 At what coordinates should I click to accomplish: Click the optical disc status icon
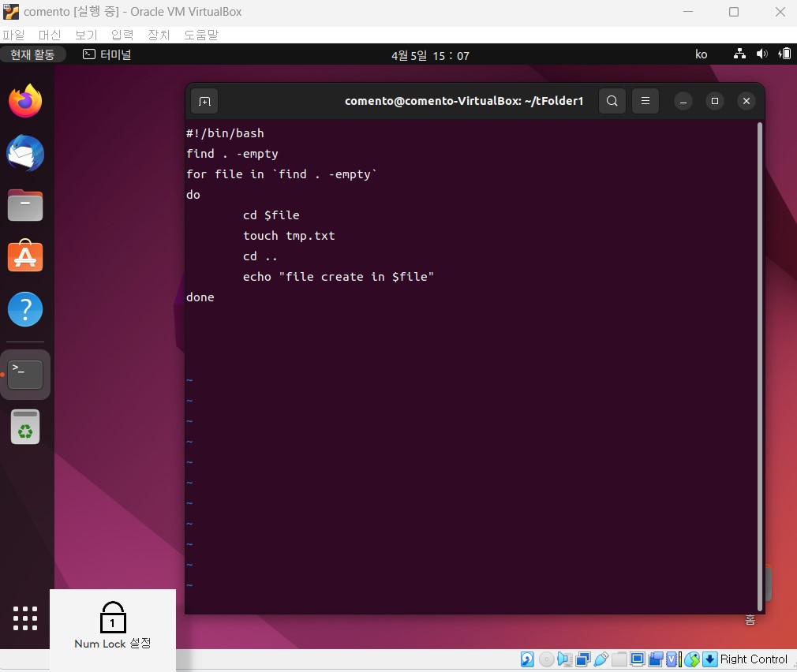click(x=546, y=659)
